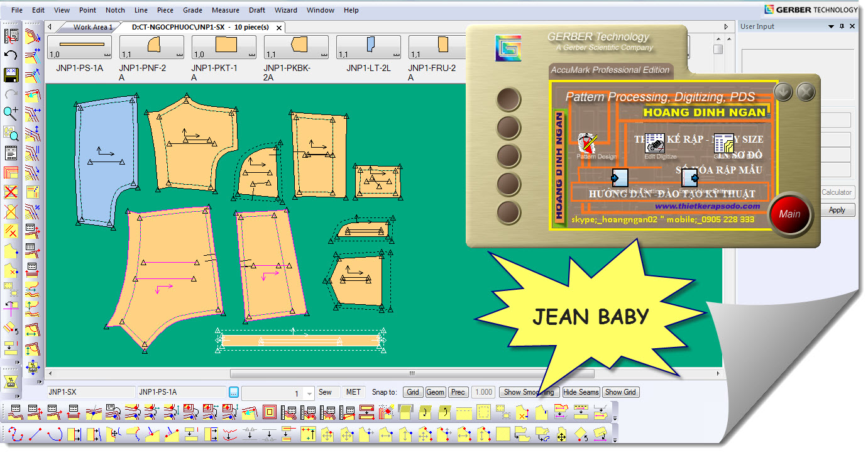Image resolution: width=868 pixels, height=455 pixels.
Task: Click the Launch Pad down-arrow round button
Action: pos(783,92)
